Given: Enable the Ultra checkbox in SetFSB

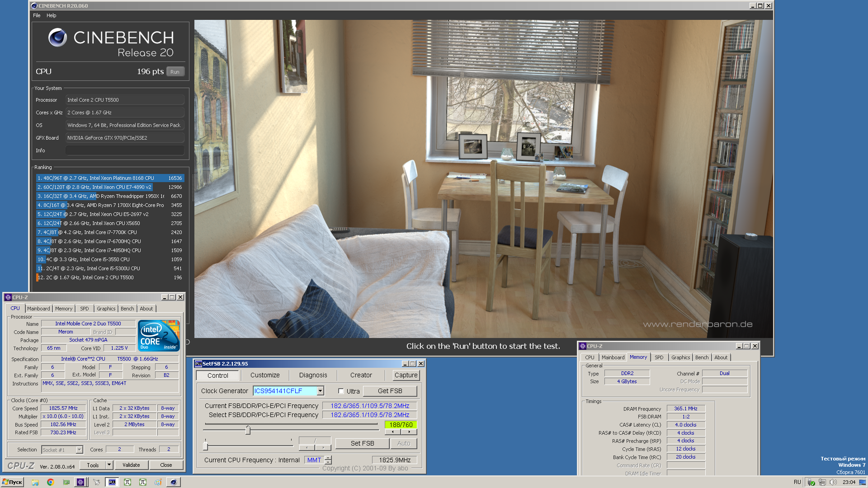Looking at the screenshot, I should (x=341, y=391).
